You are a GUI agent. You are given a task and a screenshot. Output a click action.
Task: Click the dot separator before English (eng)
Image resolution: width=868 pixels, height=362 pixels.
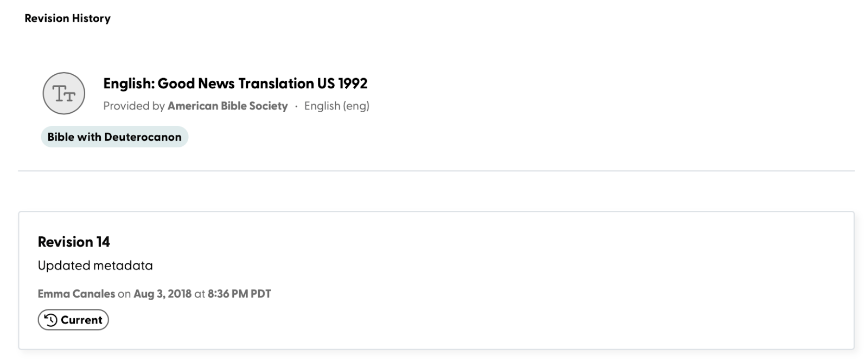coord(296,106)
